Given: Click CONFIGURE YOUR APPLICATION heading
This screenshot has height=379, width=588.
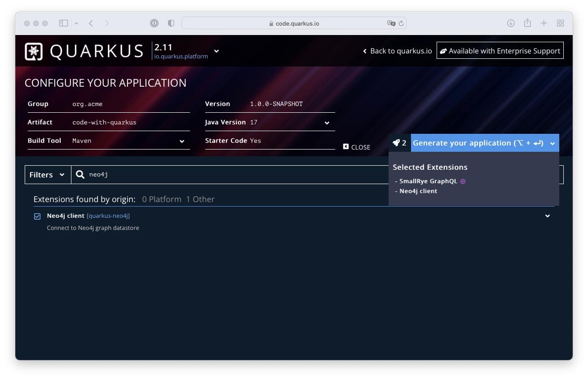Looking at the screenshot, I should coord(106,83).
